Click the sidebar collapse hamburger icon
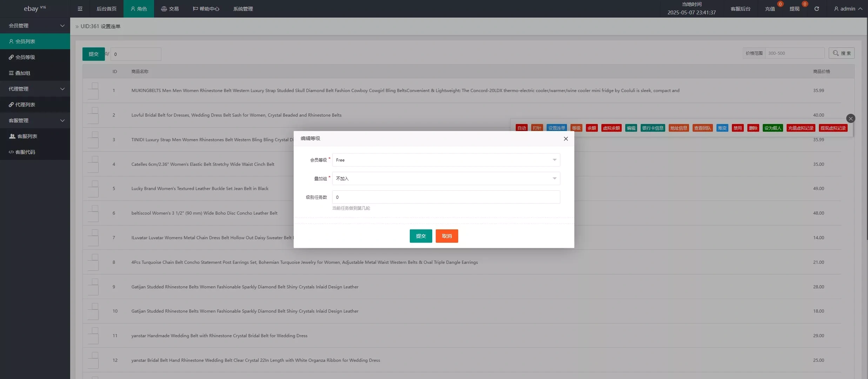Screen dimensions: 868x379 click(x=80, y=9)
